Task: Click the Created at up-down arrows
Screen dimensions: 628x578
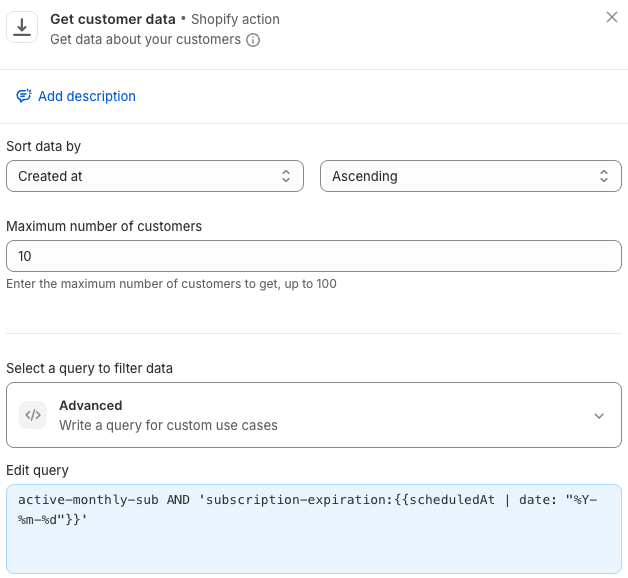Action: coord(286,176)
